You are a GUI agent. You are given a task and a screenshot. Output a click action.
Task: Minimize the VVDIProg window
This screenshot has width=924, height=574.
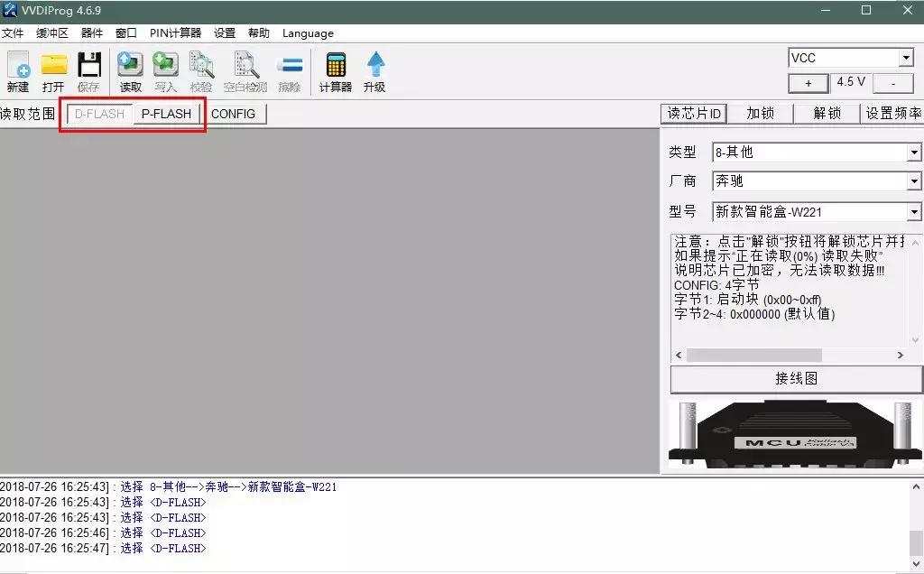tap(826, 10)
